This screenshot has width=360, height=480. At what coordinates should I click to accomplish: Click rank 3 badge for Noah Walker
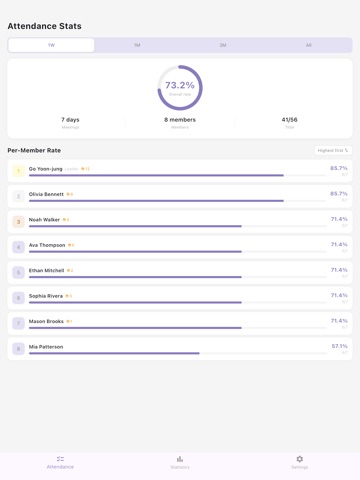point(18,222)
